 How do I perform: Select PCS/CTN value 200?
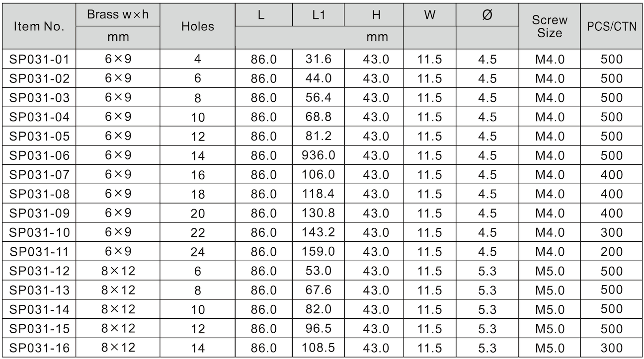(611, 252)
